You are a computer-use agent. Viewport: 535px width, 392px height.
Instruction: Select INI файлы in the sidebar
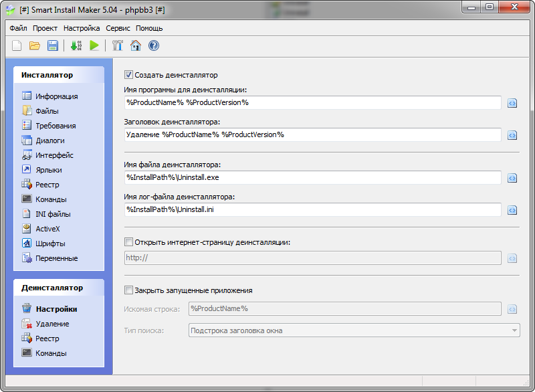(51, 213)
